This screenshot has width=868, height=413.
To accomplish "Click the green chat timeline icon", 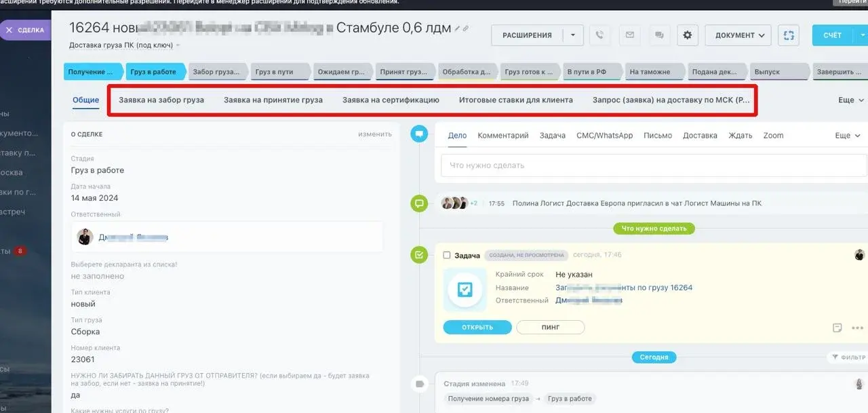I will pos(419,203).
